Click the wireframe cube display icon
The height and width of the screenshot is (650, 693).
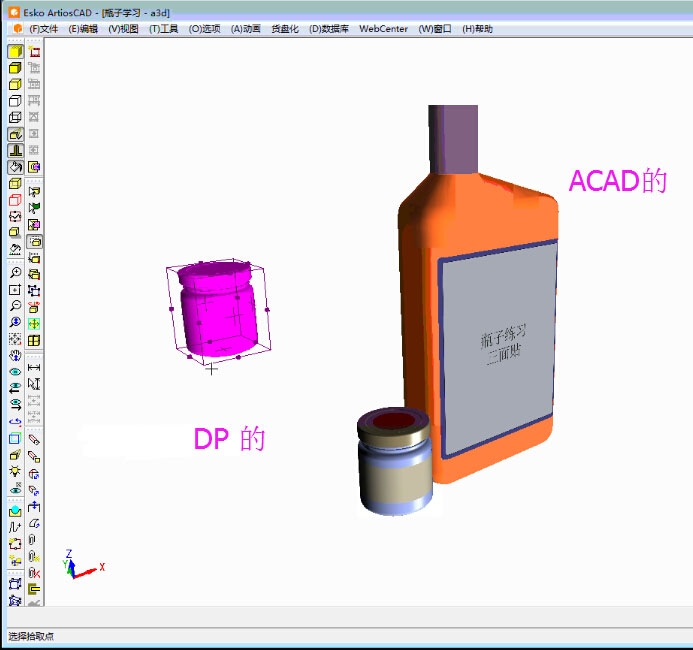coord(15,101)
